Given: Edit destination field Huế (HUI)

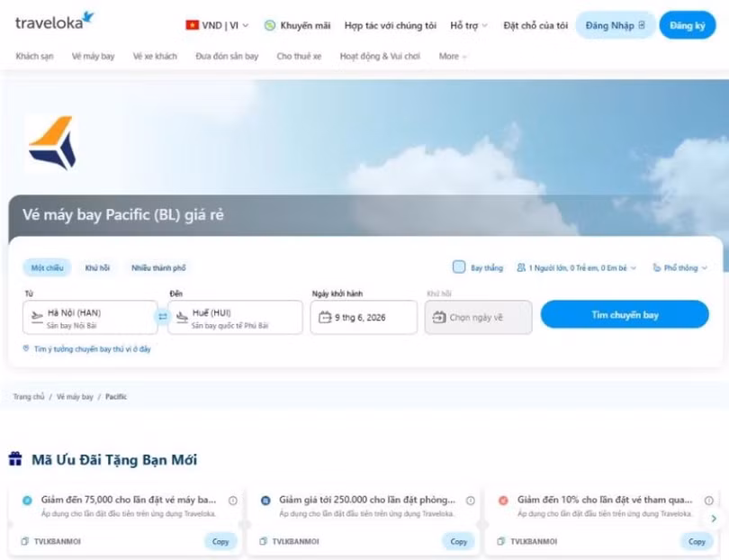Looking at the screenshot, I should (x=235, y=317).
